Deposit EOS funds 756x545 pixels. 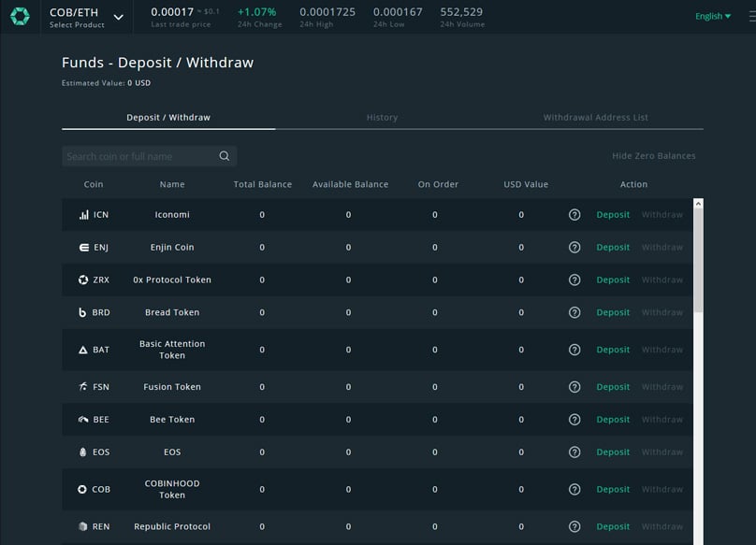(613, 452)
